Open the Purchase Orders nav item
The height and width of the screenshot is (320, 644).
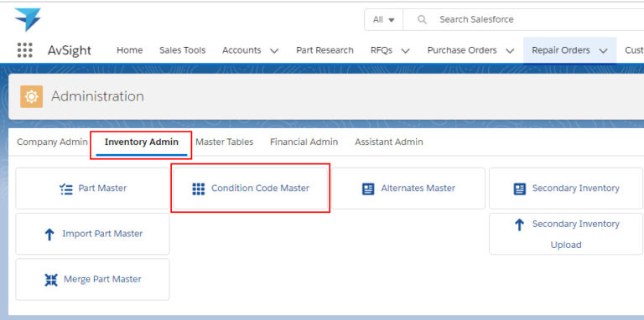(462, 50)
